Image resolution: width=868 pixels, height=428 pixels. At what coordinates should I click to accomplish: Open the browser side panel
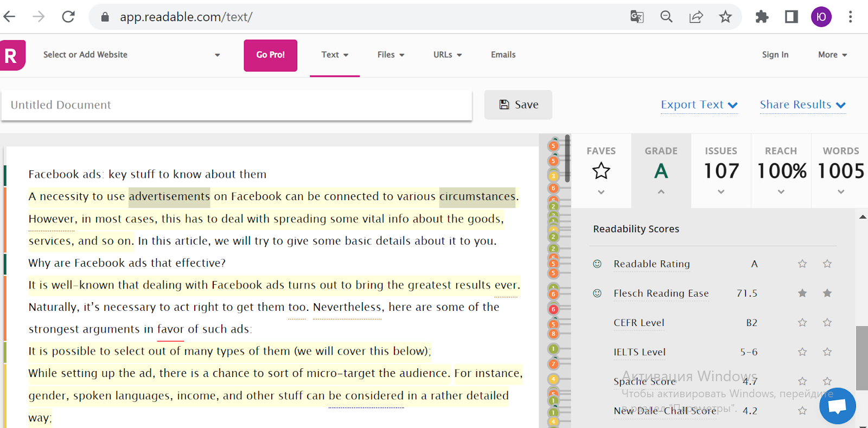click(792, 17)
